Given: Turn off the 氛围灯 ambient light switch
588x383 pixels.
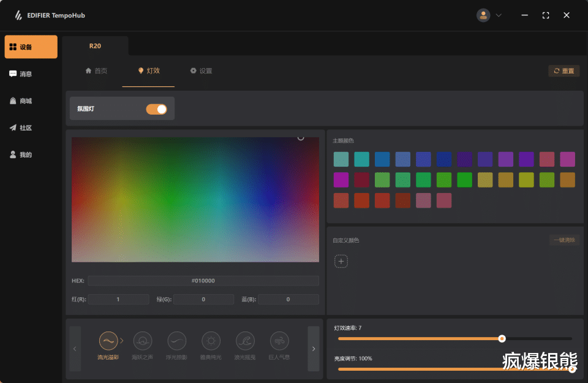Looking at the screenshot, I should [156, 109].
